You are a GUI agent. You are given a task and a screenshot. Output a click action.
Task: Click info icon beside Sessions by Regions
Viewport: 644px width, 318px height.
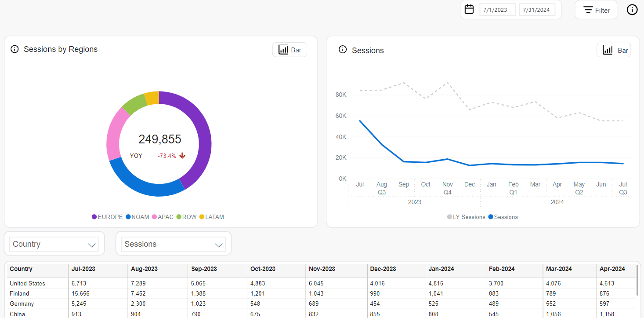tap(14, 49)
